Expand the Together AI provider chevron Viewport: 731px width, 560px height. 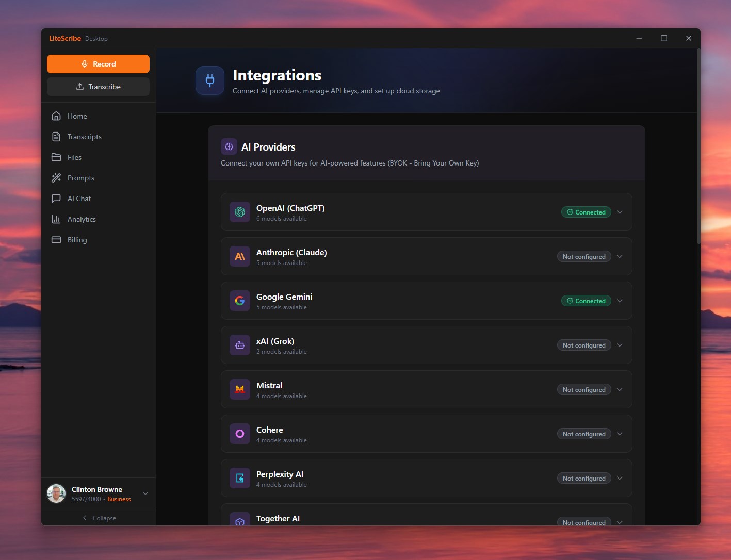tap(620, 522)
